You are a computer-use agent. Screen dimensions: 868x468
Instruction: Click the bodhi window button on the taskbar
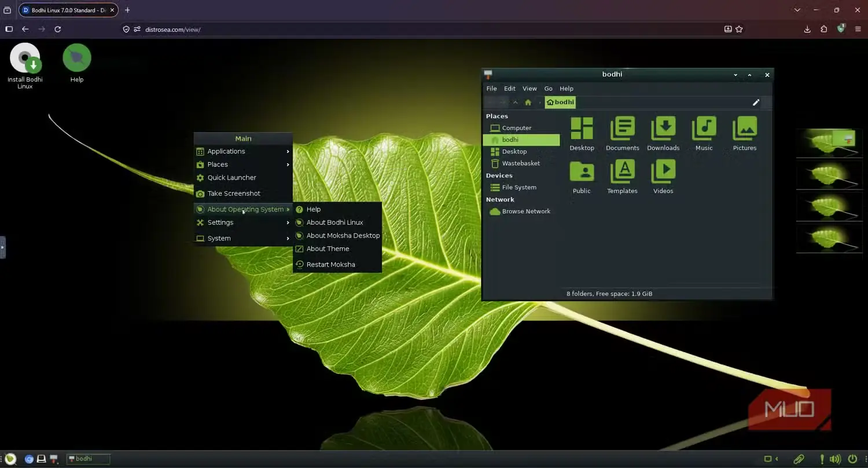(88, 459)
